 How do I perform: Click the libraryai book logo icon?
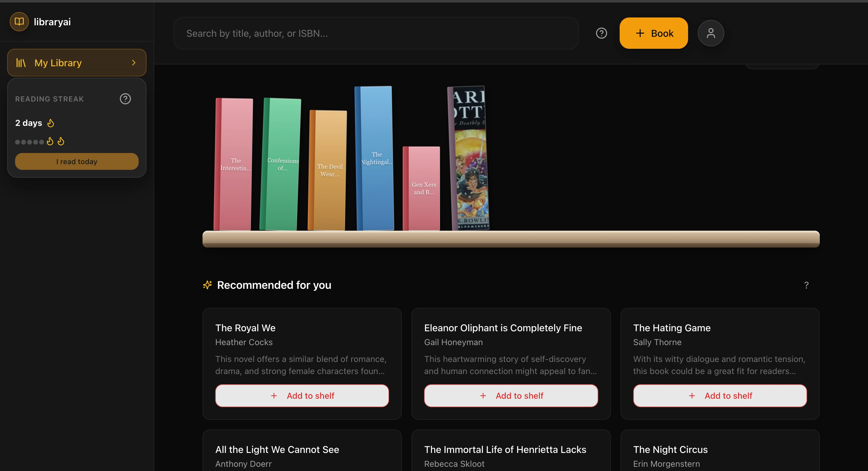coord(19,22)
